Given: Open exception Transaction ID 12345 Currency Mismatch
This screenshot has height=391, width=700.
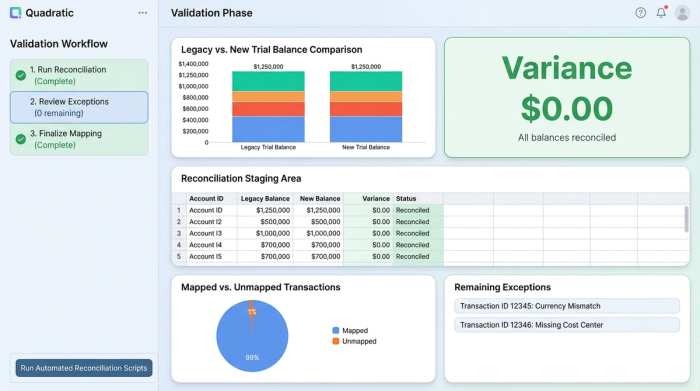Looking at the screenshot, I should [x=567, y=306].
